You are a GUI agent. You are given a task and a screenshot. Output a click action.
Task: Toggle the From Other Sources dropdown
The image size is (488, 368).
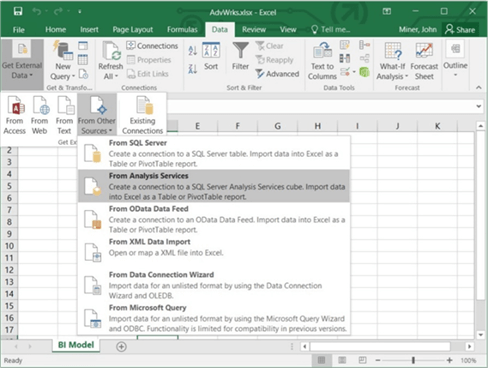click(97, 115)
